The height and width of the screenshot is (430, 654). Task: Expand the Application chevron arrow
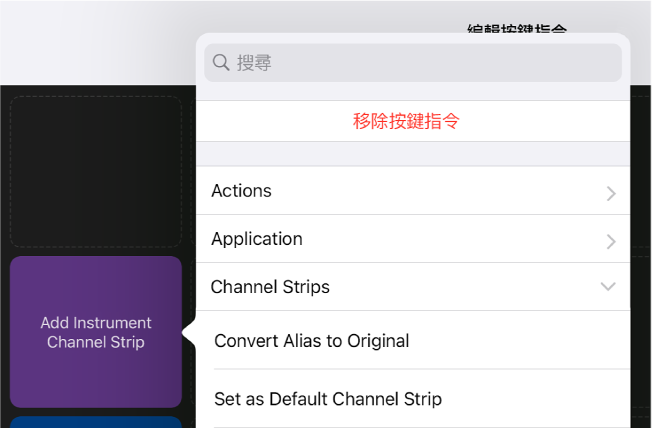coord(612,242)
